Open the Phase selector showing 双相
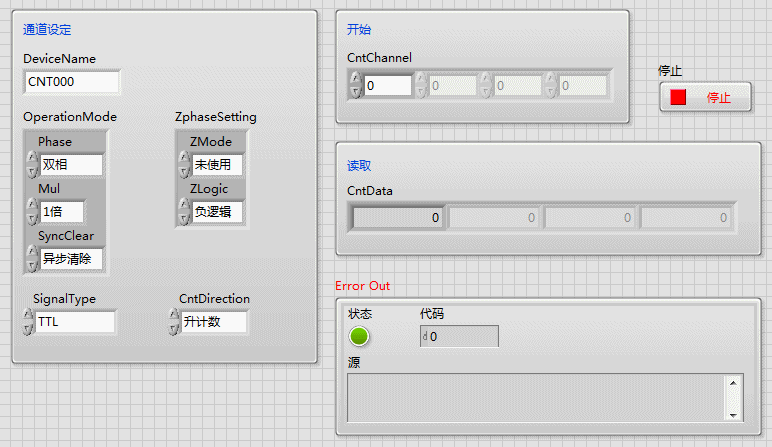The height and width of the screenshot is (447, 772). [x=71, y=165]
